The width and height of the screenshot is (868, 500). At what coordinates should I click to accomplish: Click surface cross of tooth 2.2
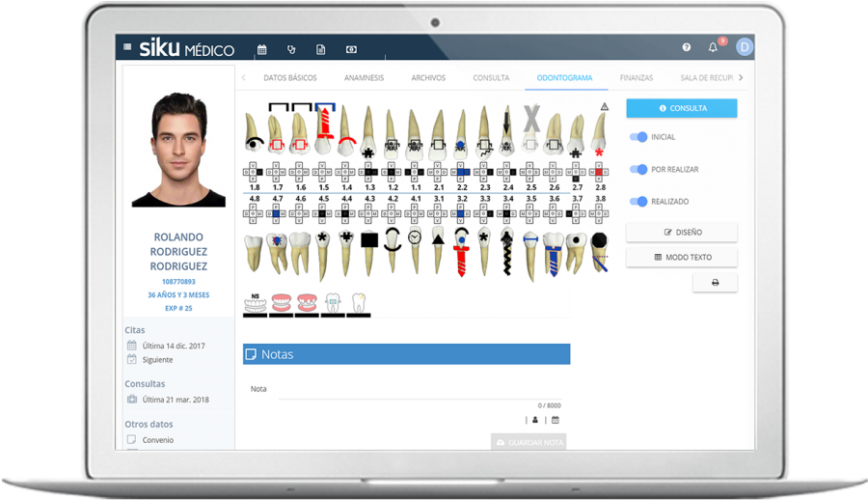(x=461, y=173)
